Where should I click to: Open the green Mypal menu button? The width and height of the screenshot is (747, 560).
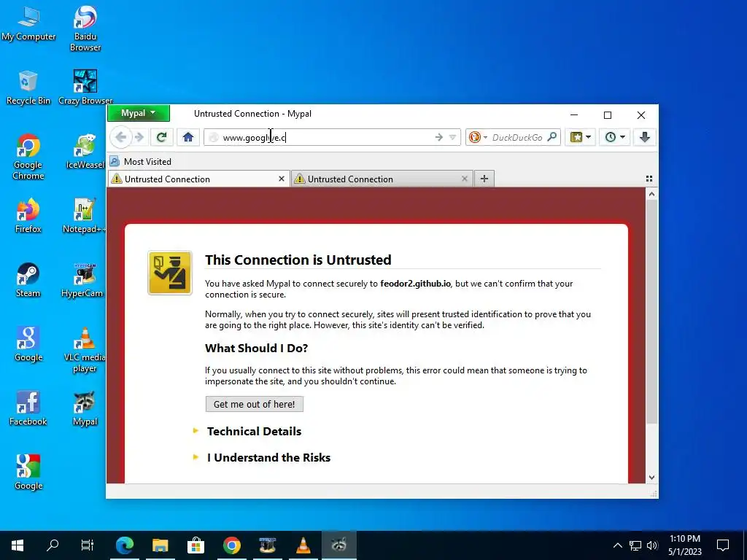(138, 113)
